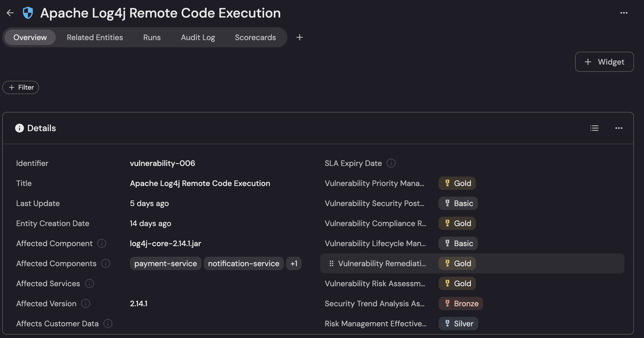Click the plus icon to add a new view tab

(299, 37)
